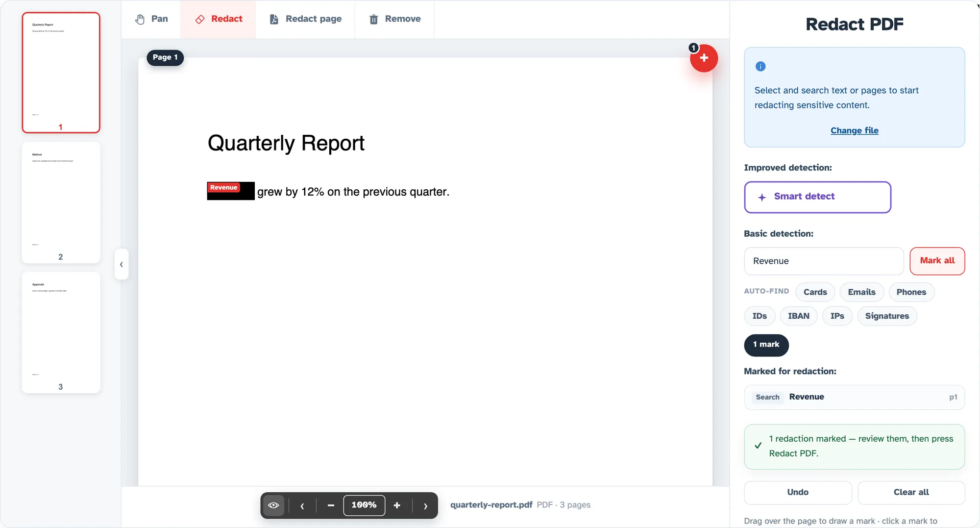The width and height of the screenshot is (980, 528).
Task: Zoom out with the minus button
Action: tap(331, 505)
